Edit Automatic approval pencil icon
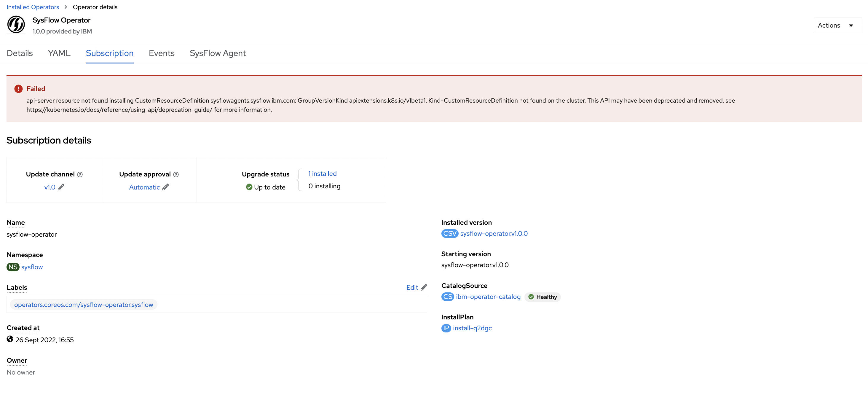 point(165,187)
